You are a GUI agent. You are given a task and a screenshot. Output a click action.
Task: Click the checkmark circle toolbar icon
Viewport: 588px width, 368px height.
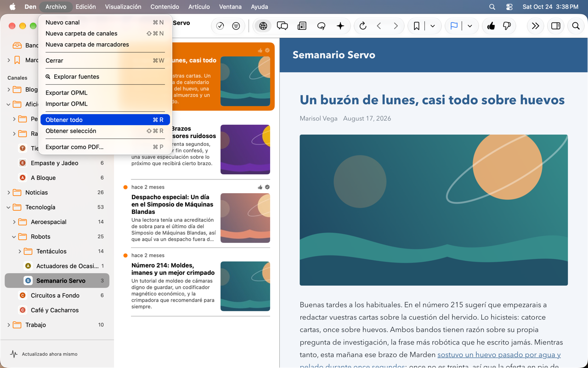220,26
